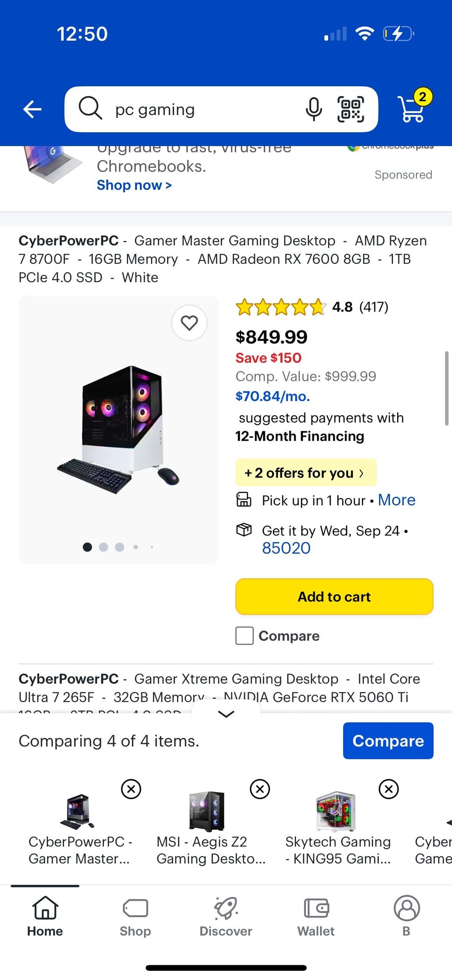Tap the microphone voice search icon

point(313,110)
